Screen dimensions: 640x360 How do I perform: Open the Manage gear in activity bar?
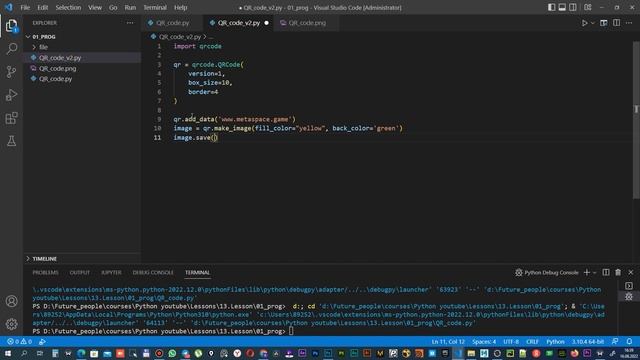coord(11,324)
